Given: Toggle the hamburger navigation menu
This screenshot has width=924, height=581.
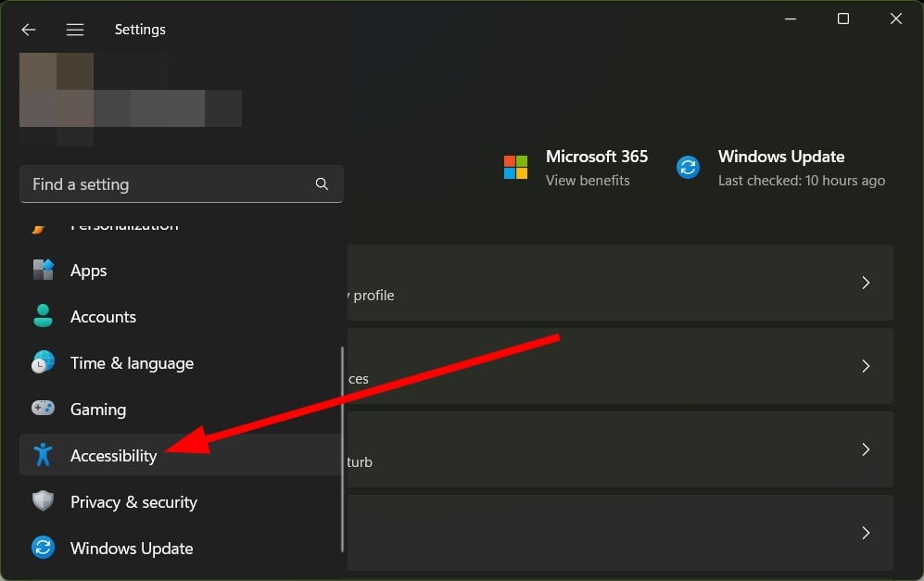Looking at the screenshot, I should (x=75, y=30).
